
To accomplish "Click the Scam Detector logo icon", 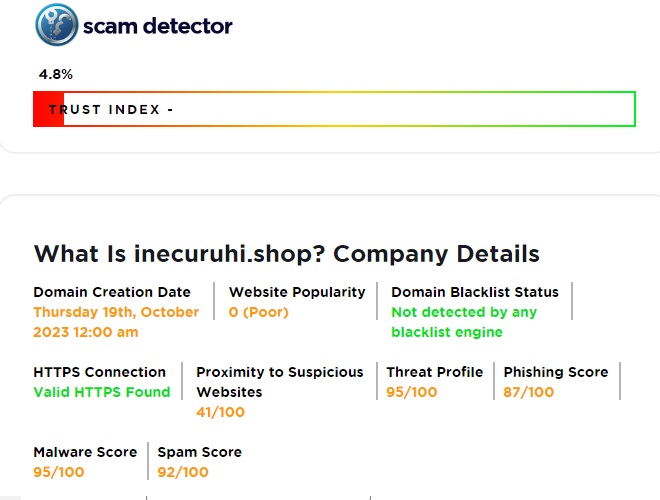I will point(57,25).
